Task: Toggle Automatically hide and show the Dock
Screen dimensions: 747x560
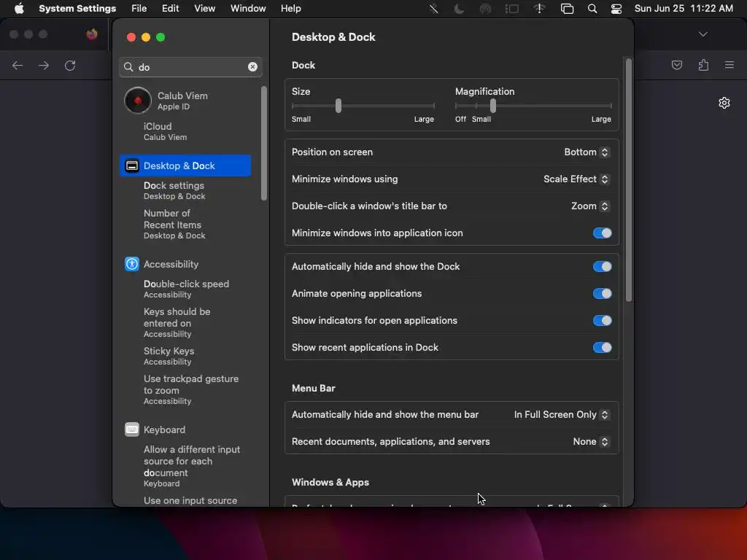Action: [x=602, y=266]
